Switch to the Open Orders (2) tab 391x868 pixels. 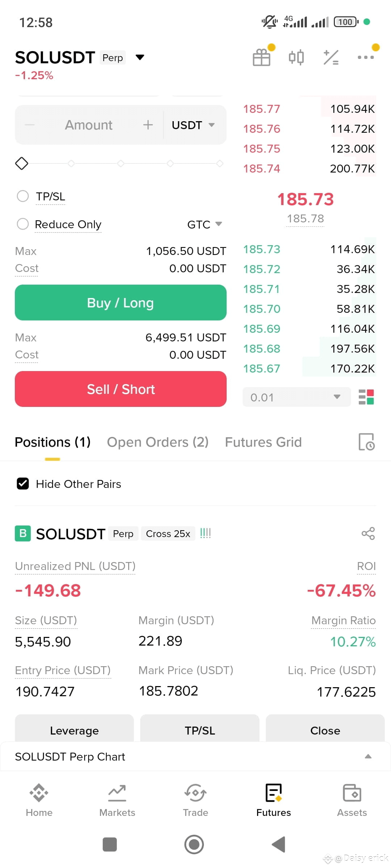[x=158, y=442]
